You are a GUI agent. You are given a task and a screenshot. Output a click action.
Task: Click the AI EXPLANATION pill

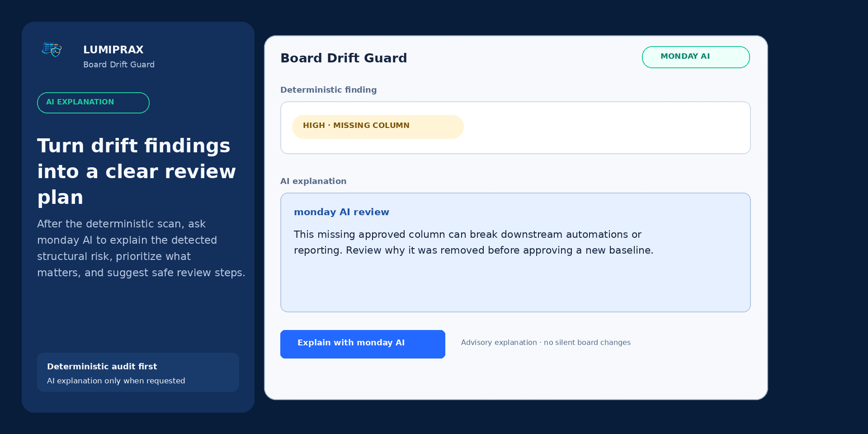point(93,103)
